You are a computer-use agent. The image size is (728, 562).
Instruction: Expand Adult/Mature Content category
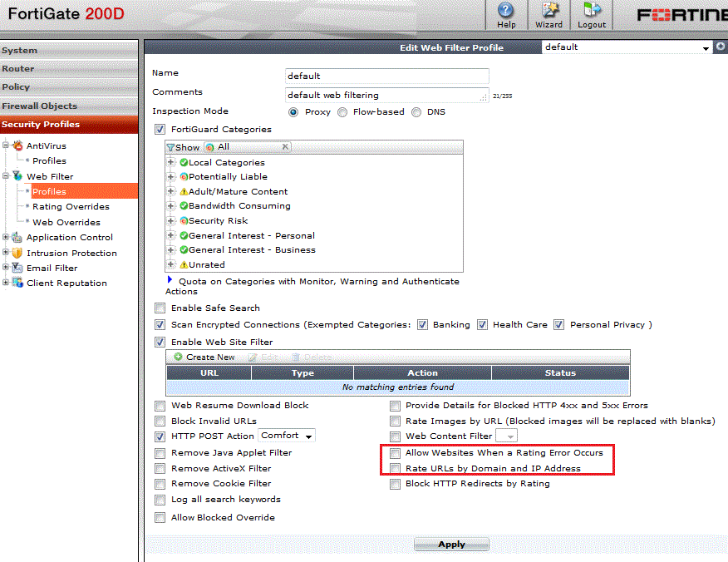[171, 191]
